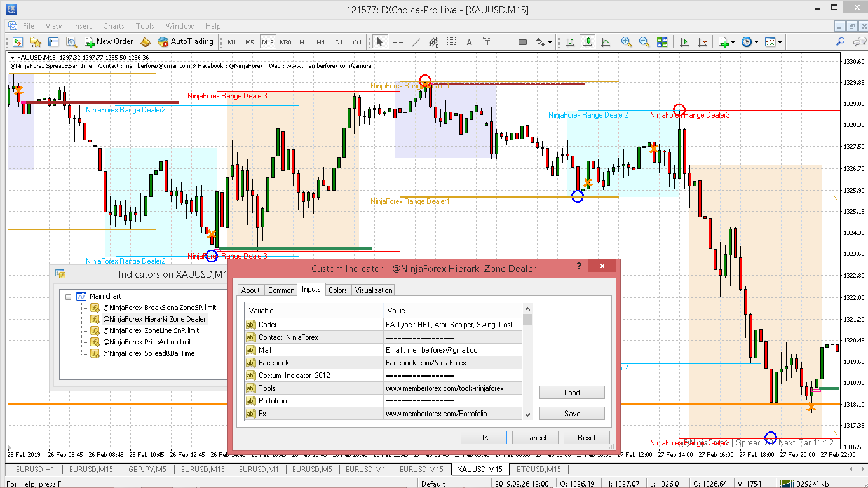Viewport: 868px width, 488px height.
Task: Open the Charts menu
Action: point(114,26)
